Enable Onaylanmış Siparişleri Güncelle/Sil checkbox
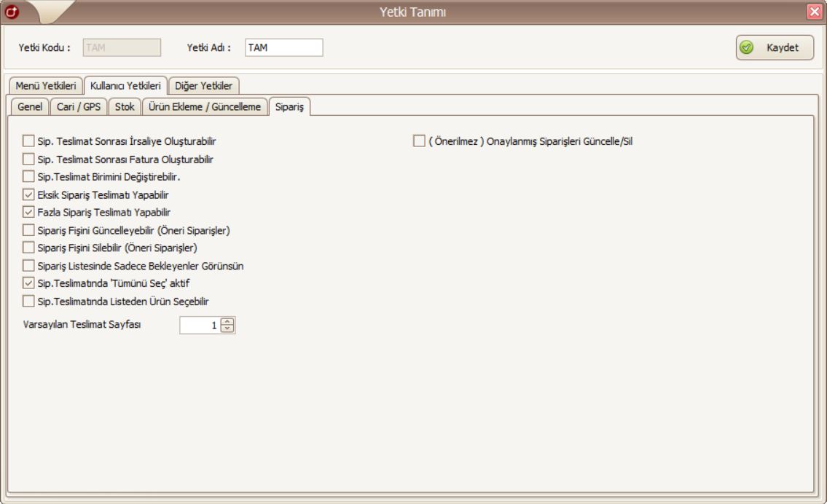The width and height of the screenshot is (827, 504). point(419,141)
